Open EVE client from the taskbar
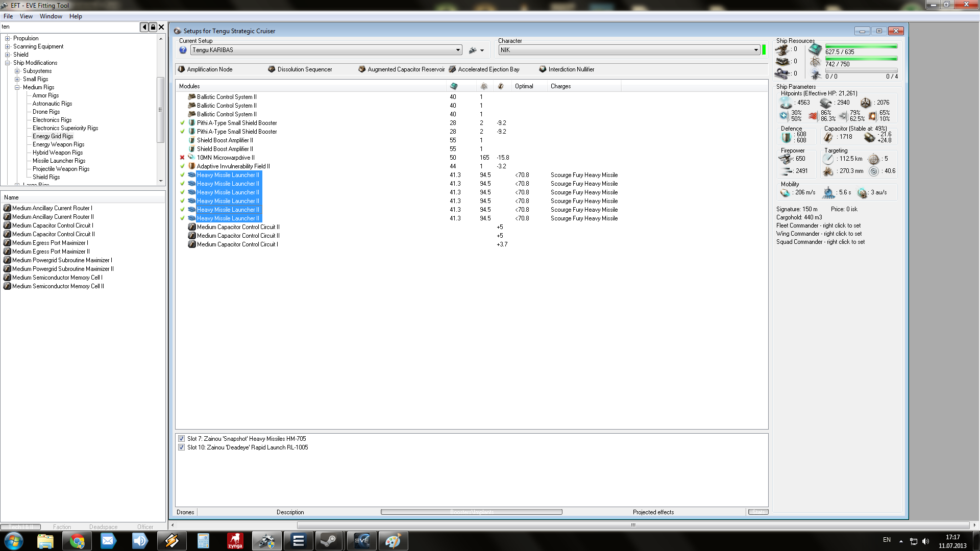This screenshot has width=980, height=551. click(361, 541)
